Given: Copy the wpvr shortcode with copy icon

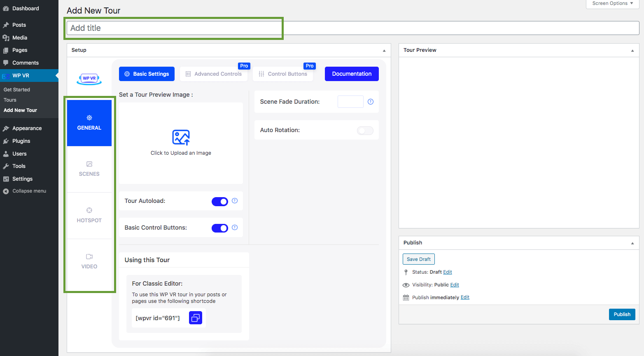Looking at the screenshot, I should (x=196, y=318).
